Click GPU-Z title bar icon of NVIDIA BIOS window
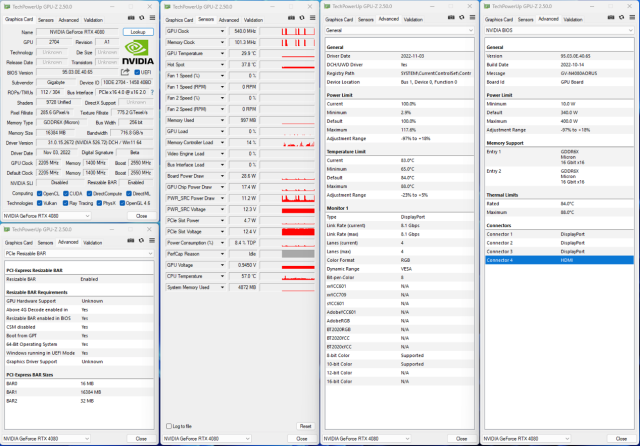The image size is (640, 446). click(x=487, y=7)
